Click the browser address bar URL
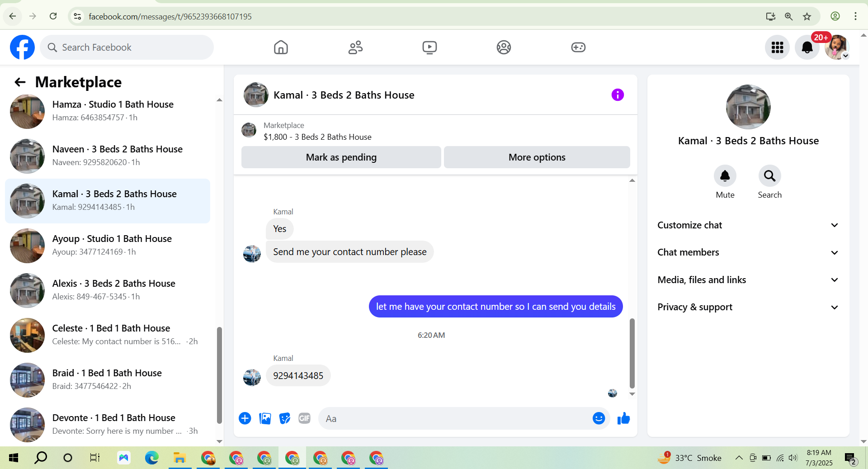The width and height of the screenshot is (868, 469). (x=170, y=16)
